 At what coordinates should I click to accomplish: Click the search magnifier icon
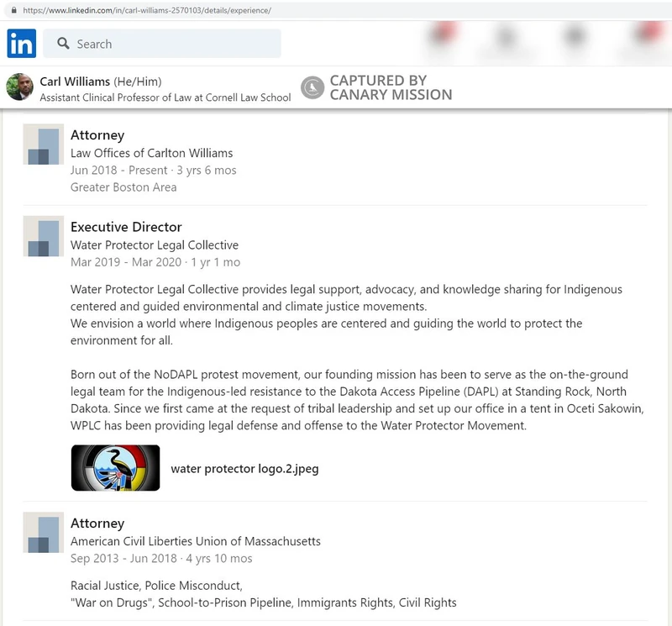[63, 44]
